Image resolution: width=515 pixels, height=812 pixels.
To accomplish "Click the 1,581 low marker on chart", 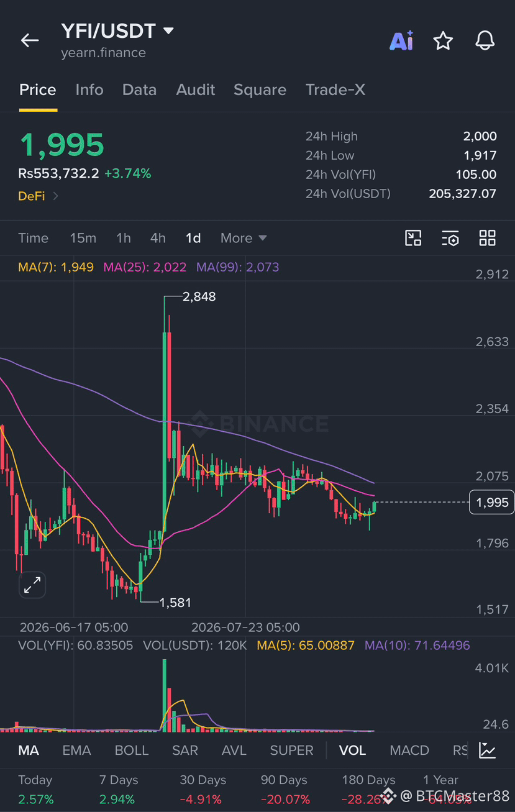I will point(175,603).
